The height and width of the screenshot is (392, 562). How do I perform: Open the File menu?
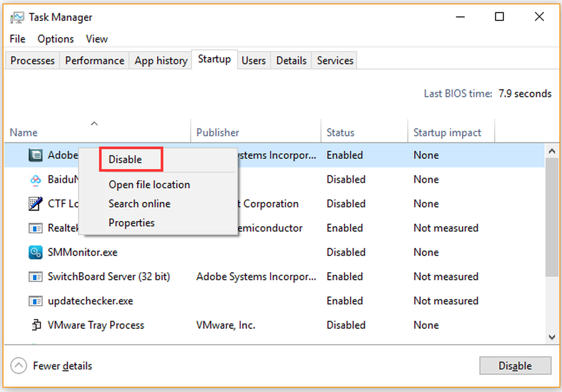click(17, 39)
